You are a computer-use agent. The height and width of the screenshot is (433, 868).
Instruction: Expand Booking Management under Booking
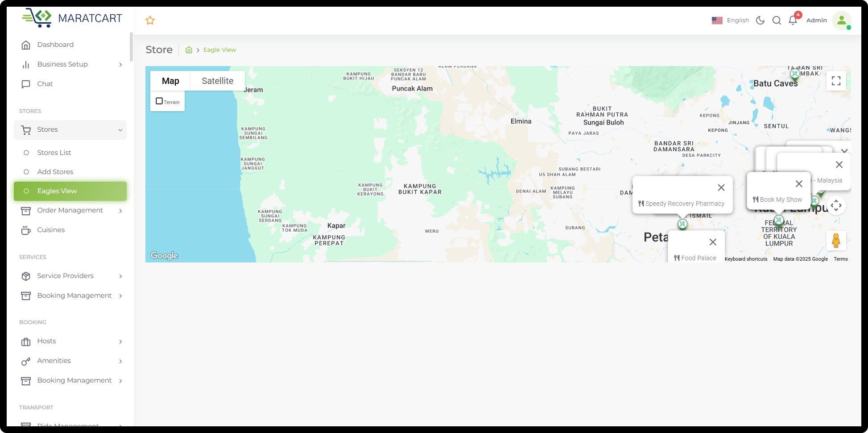click(x=70, y=380)
